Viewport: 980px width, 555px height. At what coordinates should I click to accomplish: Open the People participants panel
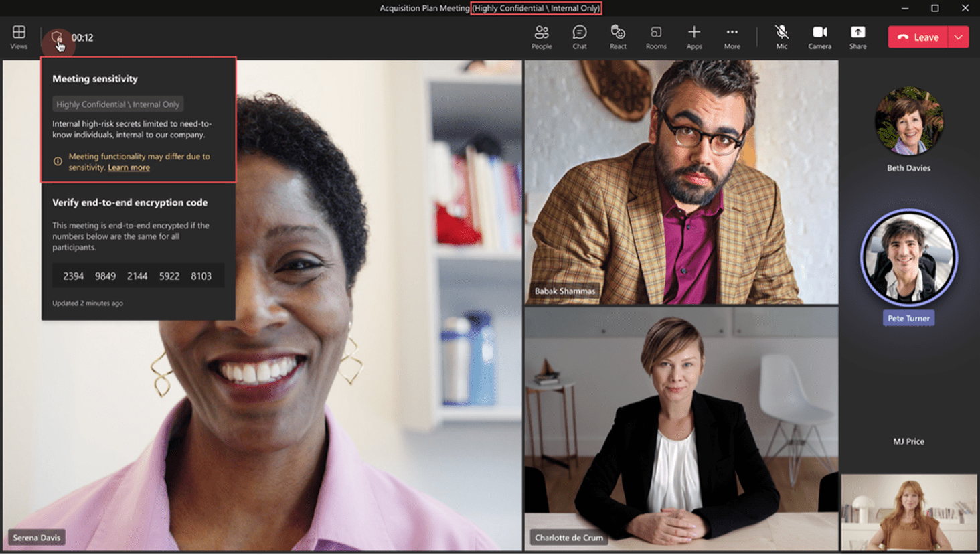tap(541, 37)
